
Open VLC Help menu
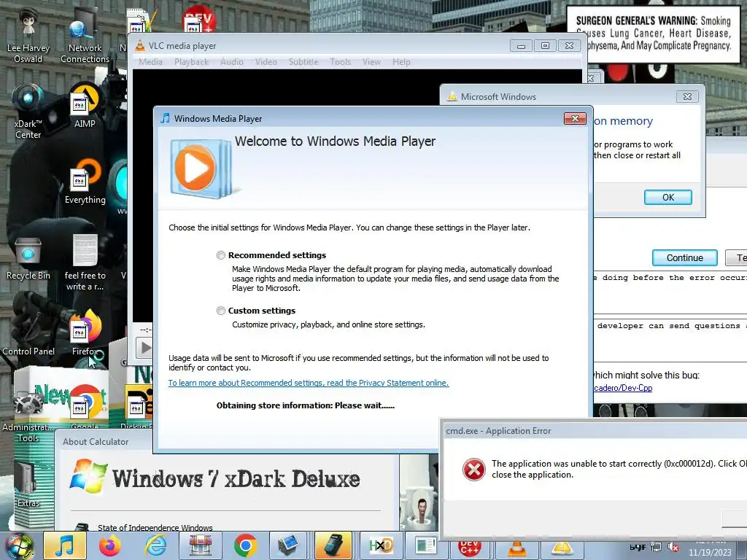(x=401, y=62)
